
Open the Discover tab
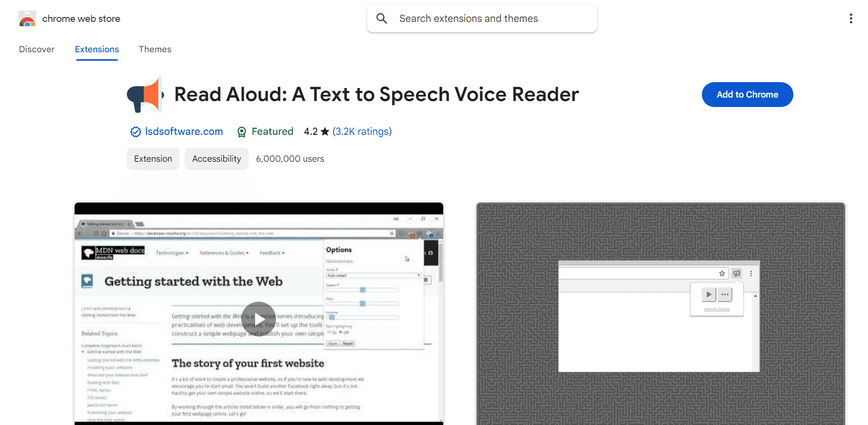click(x=37, y=49)
